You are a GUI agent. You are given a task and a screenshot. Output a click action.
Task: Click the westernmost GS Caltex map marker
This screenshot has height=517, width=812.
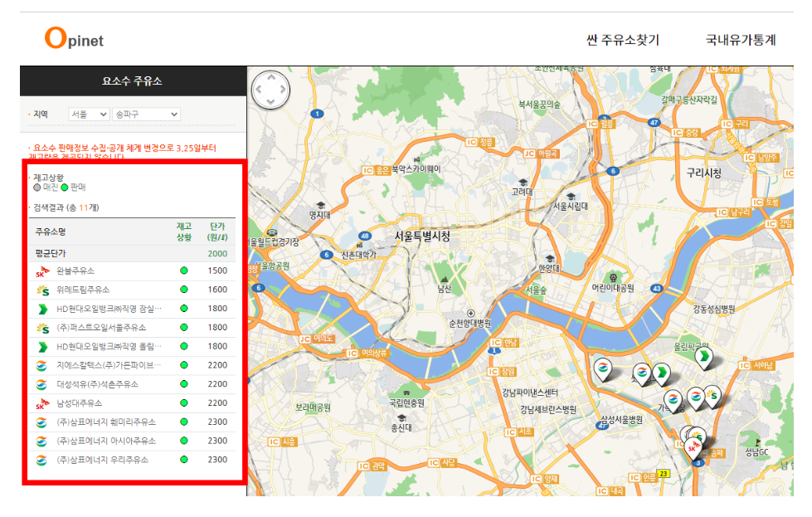pyautogui.click(x=603, y=368)
